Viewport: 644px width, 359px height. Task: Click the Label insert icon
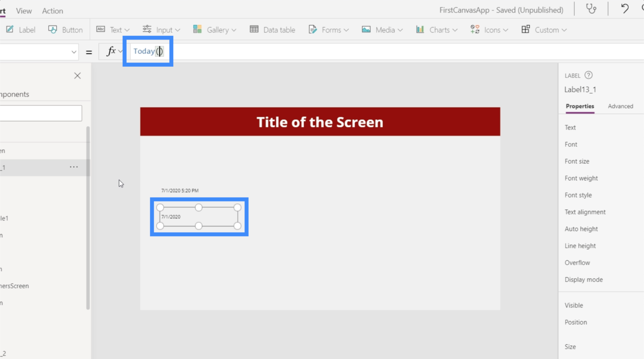pos(10,30)
